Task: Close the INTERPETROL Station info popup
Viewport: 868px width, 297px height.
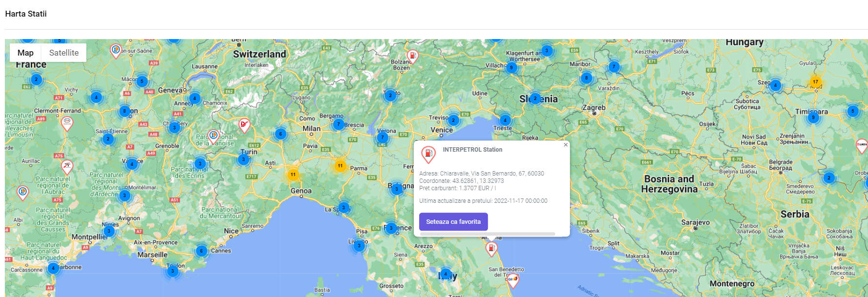Action: 565,145
